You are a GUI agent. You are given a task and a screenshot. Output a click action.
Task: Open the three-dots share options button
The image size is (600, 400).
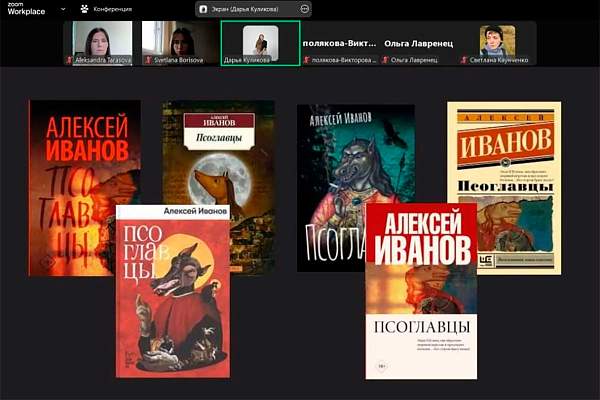coord(305,9)
